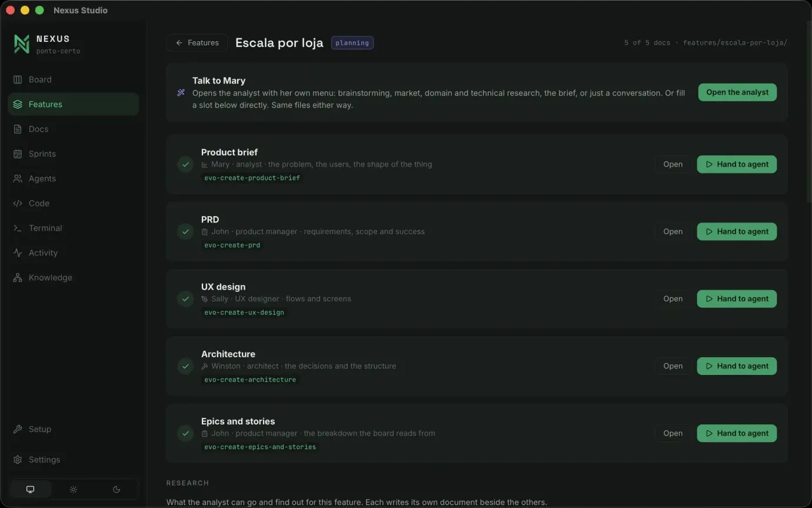Open the UX design document
This screenshot has height=508, width=812.
pyautogui.click(x=673, y=298)
